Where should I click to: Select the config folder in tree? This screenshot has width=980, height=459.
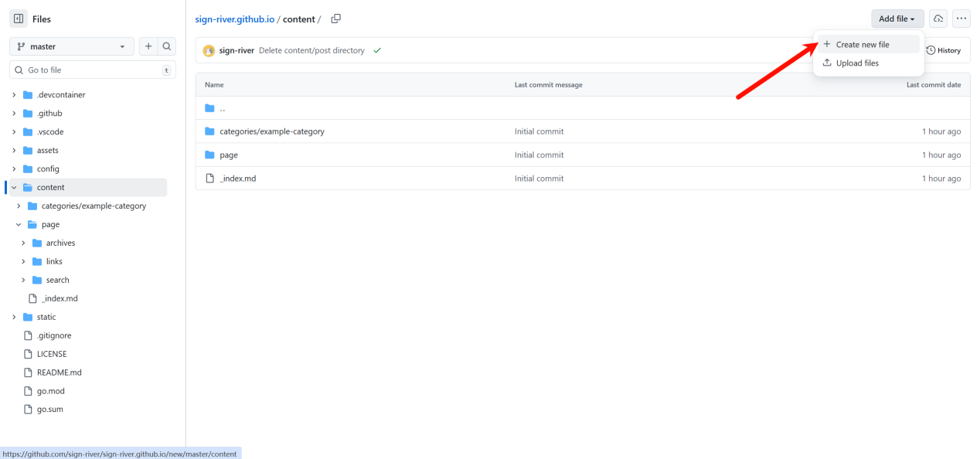[48, 169]
